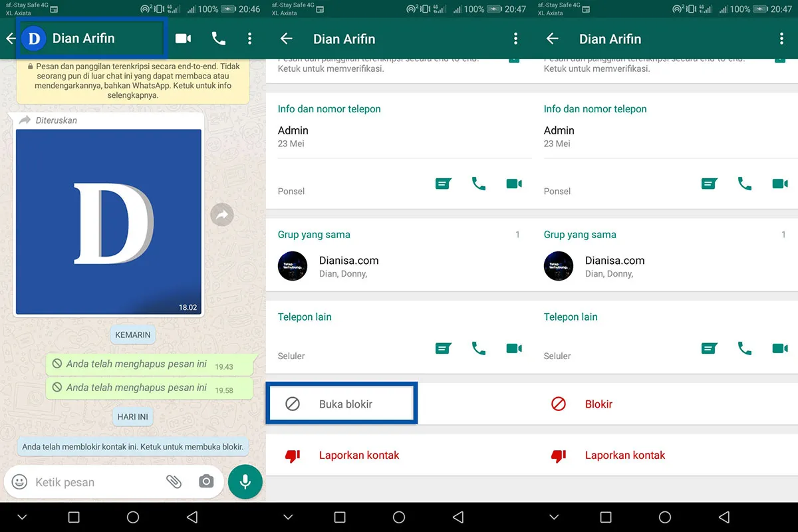This screenshot has height=532, width=798.
Task: Call the Ponsel number using phone icon
Action: pyautogui.click(x=479, y=184)
